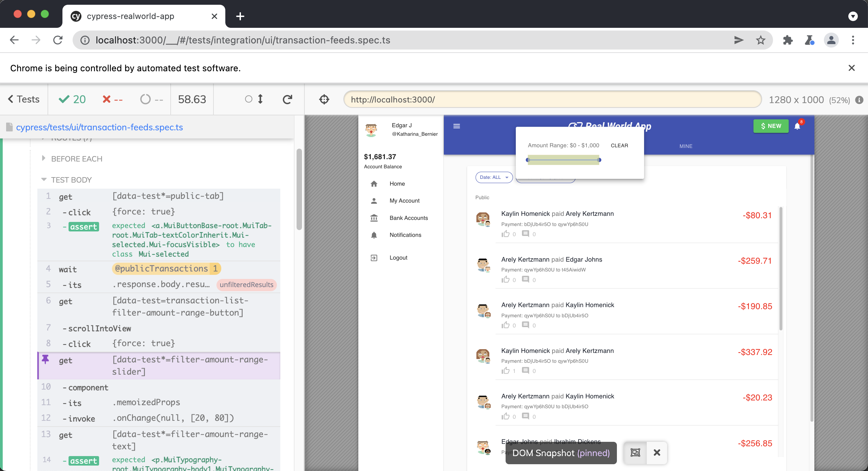Toggle auto-scrolling in the Cypress runner
Screen dimensions: 868x471
(254, 99)
